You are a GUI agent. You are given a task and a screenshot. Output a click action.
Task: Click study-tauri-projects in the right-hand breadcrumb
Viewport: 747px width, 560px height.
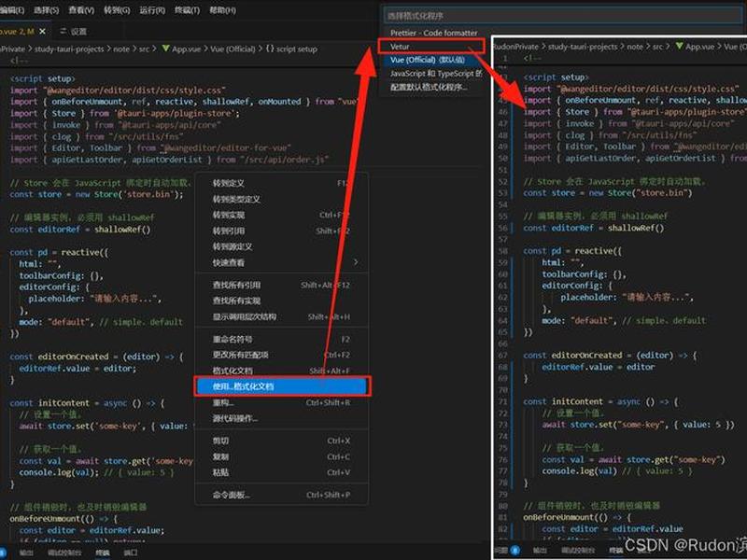click(583, 47)
